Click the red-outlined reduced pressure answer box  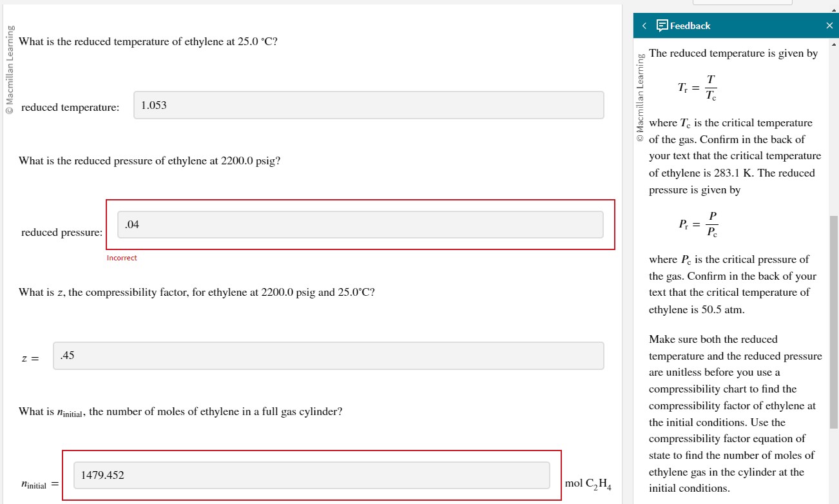[x=359, y=224]
